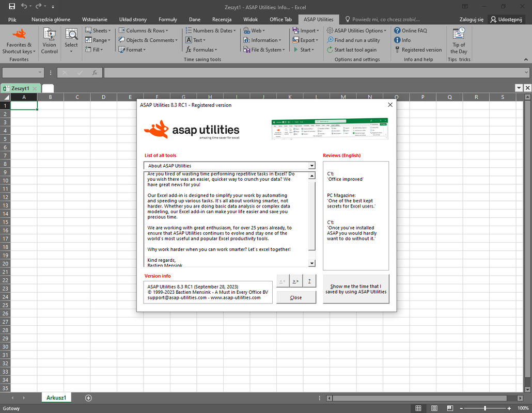The width and height of the screenshot is (532, 413).
Task: Click Show me the time saved button
Action: pos(356,289)
